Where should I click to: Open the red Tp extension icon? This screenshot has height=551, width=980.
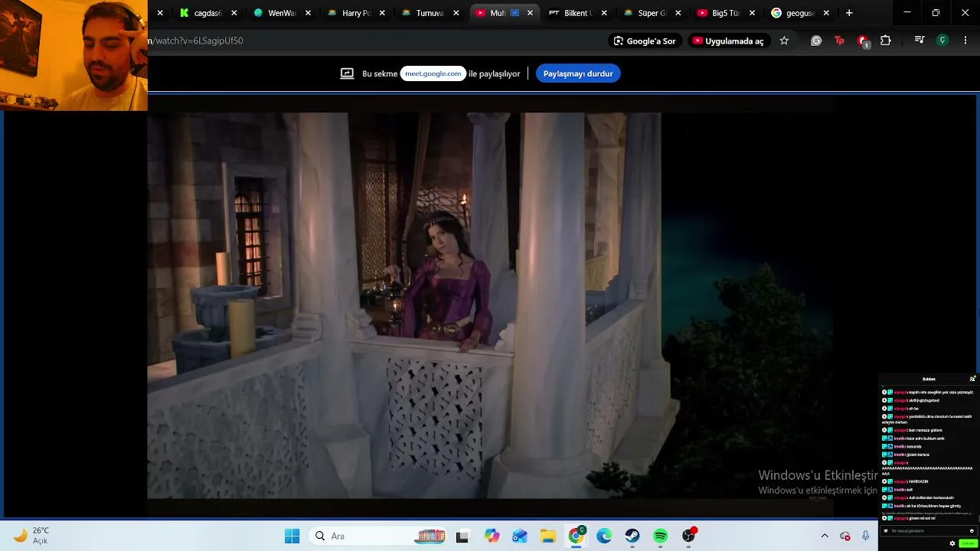point(839,41)
